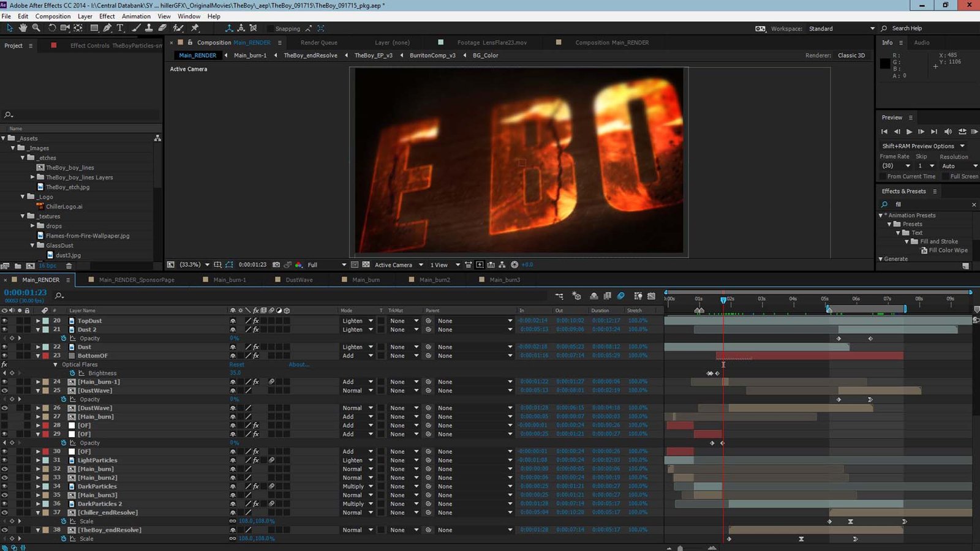Open the Composition menu

point(53,17)
